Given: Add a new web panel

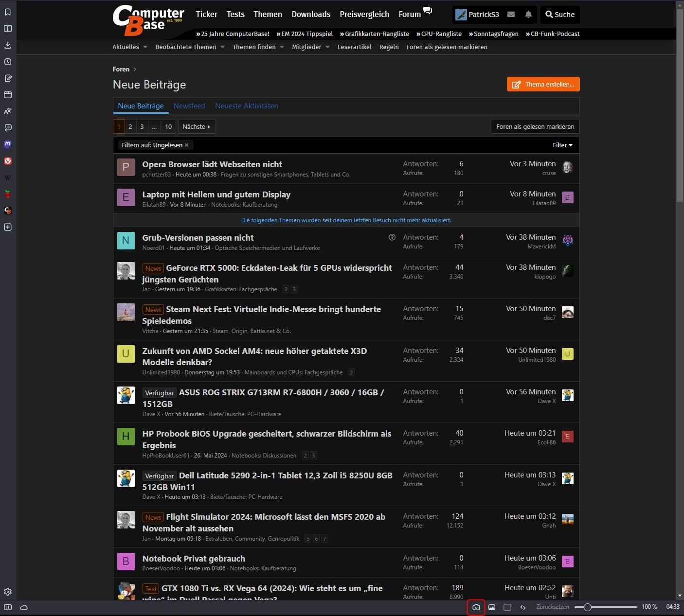Looking at the screenshot, I should [8, 227].
